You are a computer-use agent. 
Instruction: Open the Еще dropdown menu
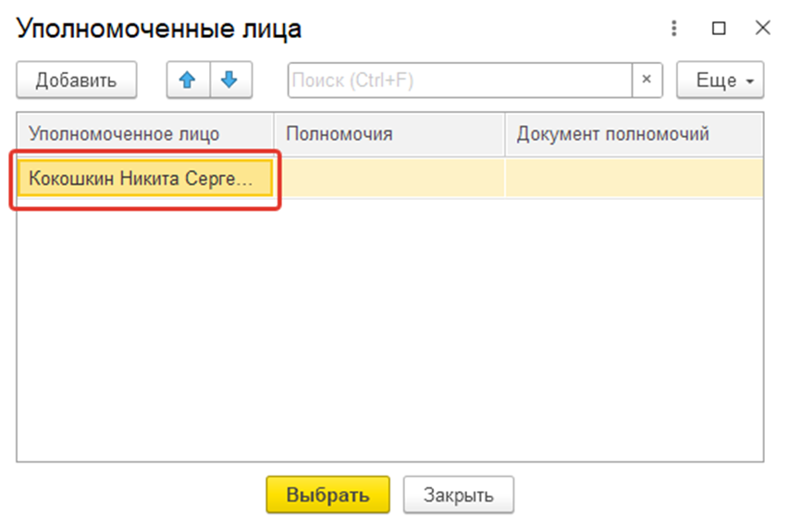pyautogui.click(x=720, y=80)
